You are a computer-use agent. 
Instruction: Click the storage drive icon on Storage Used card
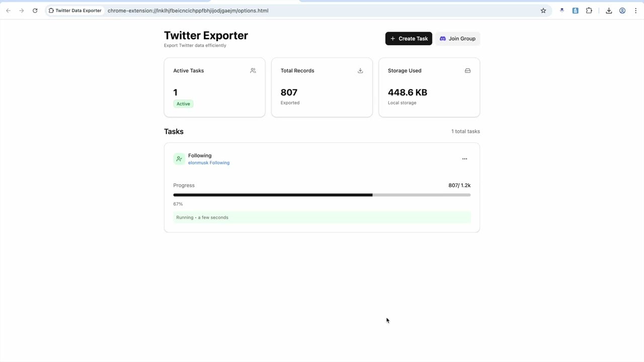(x=467, y=70)
